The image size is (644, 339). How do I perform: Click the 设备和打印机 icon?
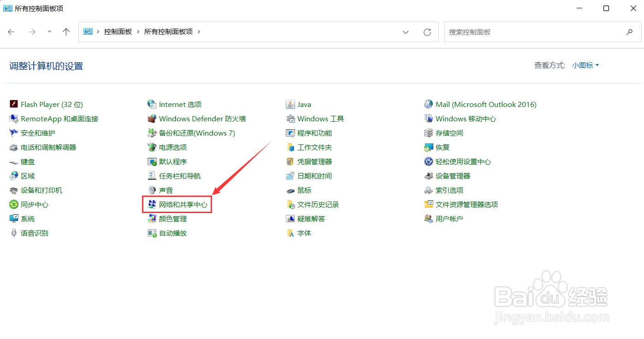14,190
